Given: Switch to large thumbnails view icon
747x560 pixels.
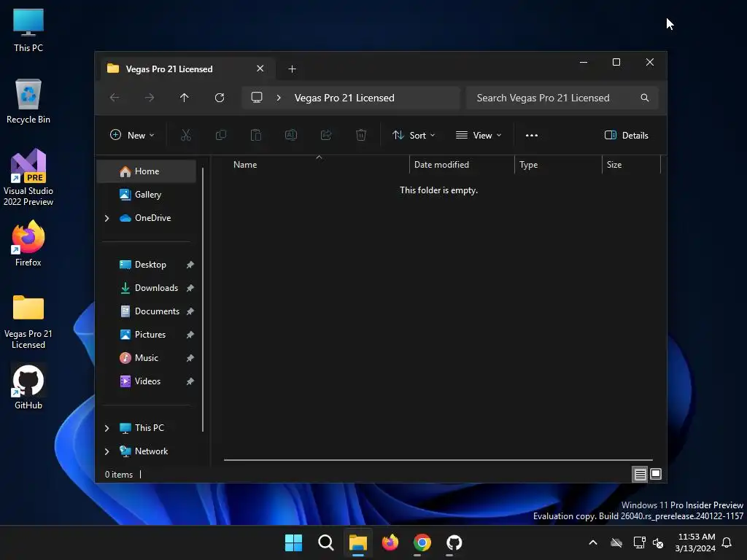Looking at the screenshot, I should [656, 474].
